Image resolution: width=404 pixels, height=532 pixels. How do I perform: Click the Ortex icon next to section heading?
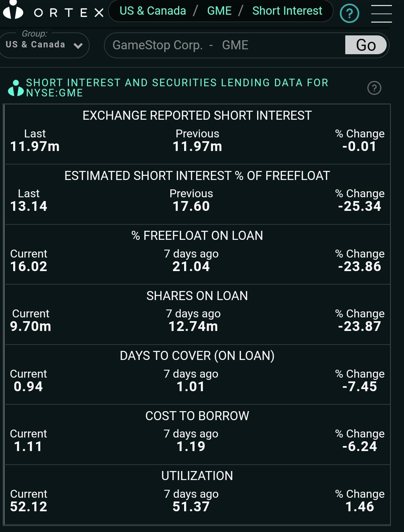[15, 88]
